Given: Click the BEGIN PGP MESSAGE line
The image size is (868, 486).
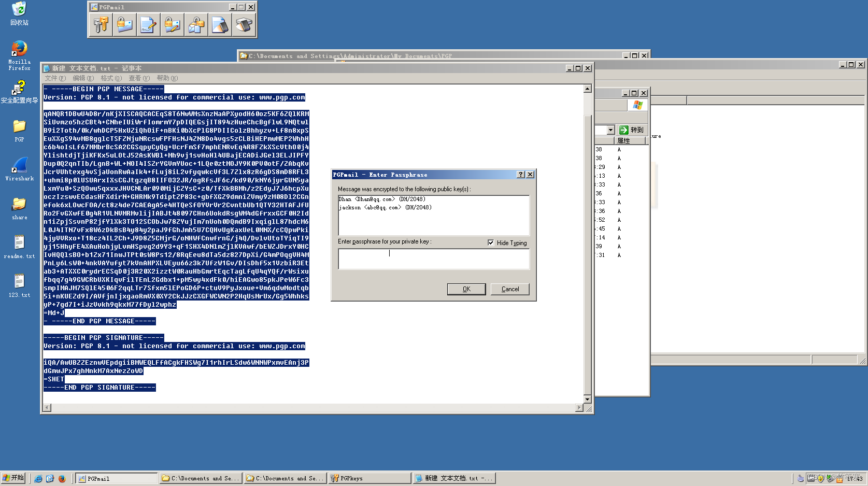Looking at the screenshot, I should pyautogui.click(x=104, y=89).
